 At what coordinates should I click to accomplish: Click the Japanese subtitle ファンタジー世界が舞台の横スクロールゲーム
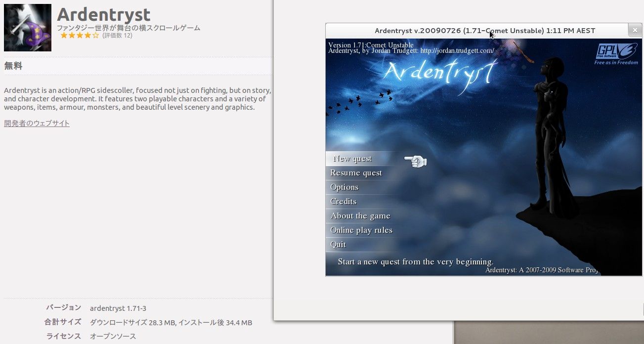(x=129, y=28)
